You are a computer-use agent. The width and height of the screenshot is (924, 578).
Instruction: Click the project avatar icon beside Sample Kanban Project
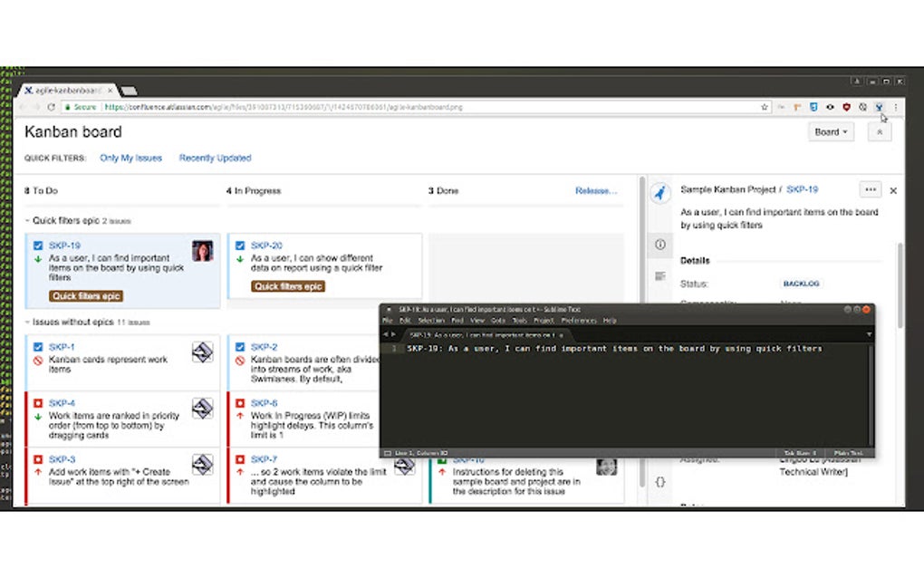click(659, 190)
